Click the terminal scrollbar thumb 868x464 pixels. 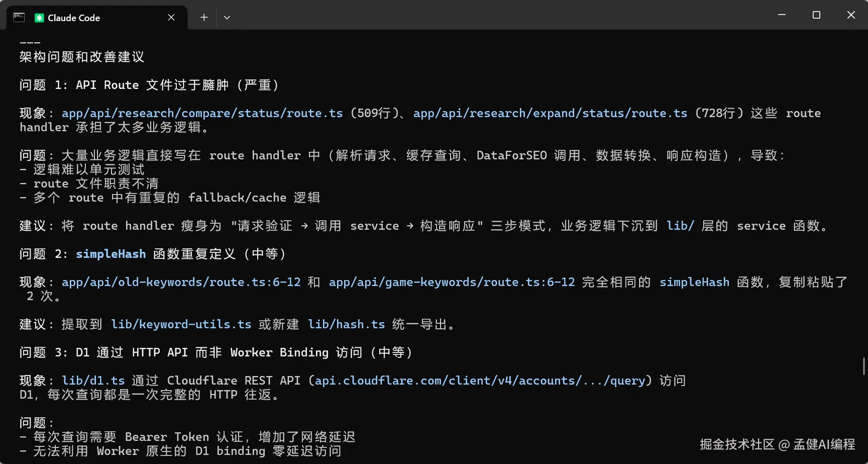[x=864, y=366]
